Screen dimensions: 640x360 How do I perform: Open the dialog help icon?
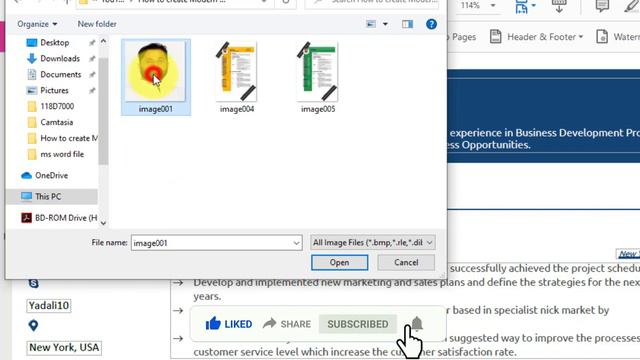pos(431,24)
